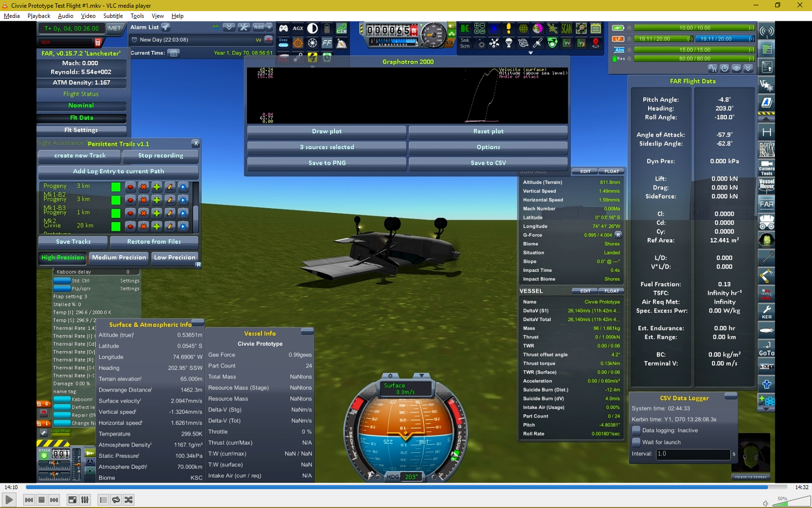Screen dimensions: 812x508
Task: Click the GoTo sidebar icon
Action: click(767, 348)
